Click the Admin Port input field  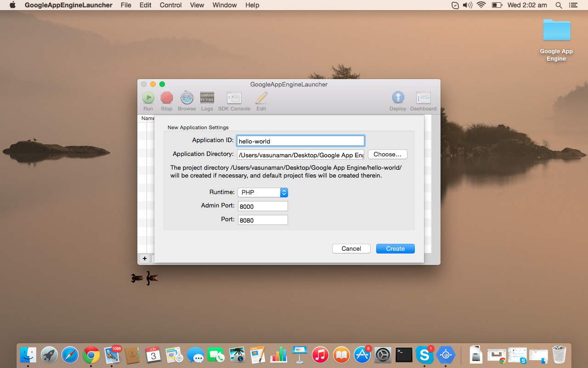pyautogui.click(x=263, y=207)
